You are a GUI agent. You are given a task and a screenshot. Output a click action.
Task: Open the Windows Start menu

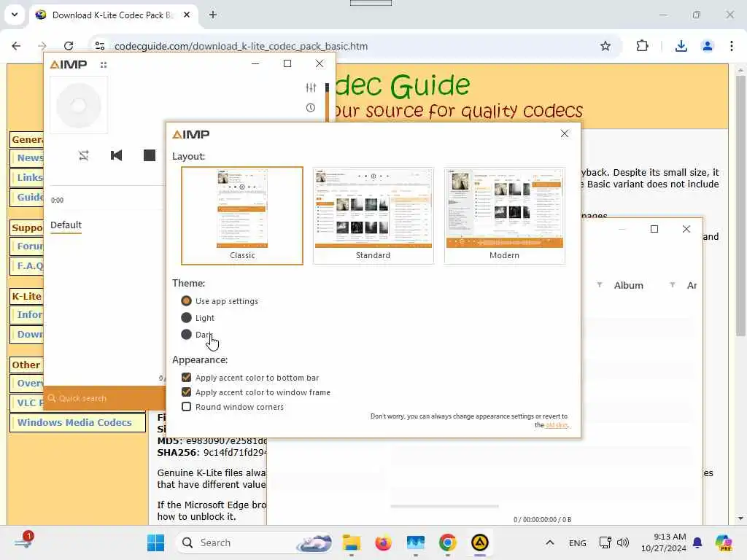coord(156,542)
